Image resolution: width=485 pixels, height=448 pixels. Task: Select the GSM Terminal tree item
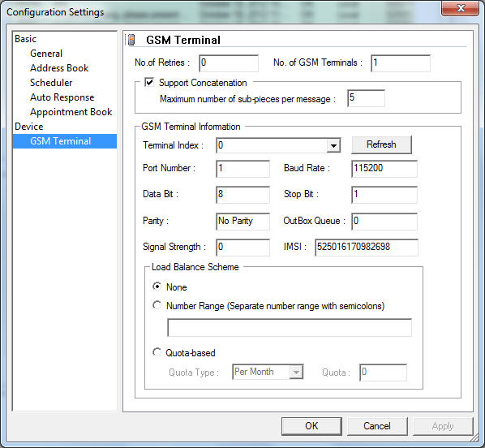(65, 141)
